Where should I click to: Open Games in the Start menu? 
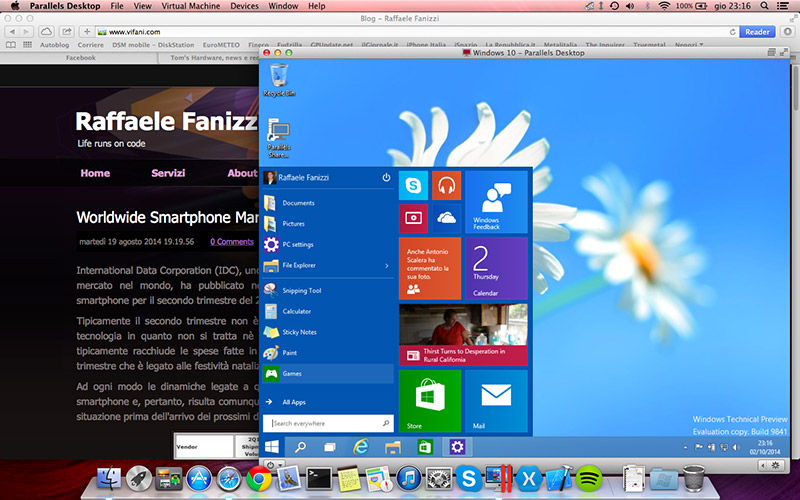328,373
